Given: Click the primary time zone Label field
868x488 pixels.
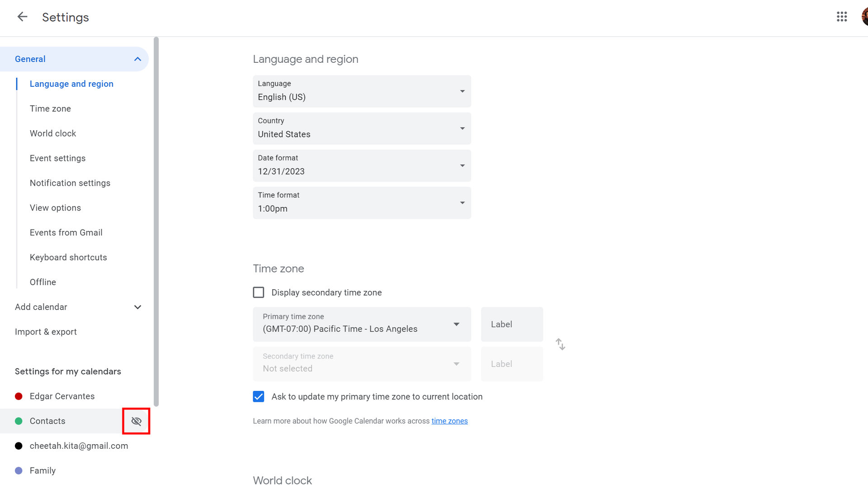Looking at the screenshot, I should click(512, 324).
